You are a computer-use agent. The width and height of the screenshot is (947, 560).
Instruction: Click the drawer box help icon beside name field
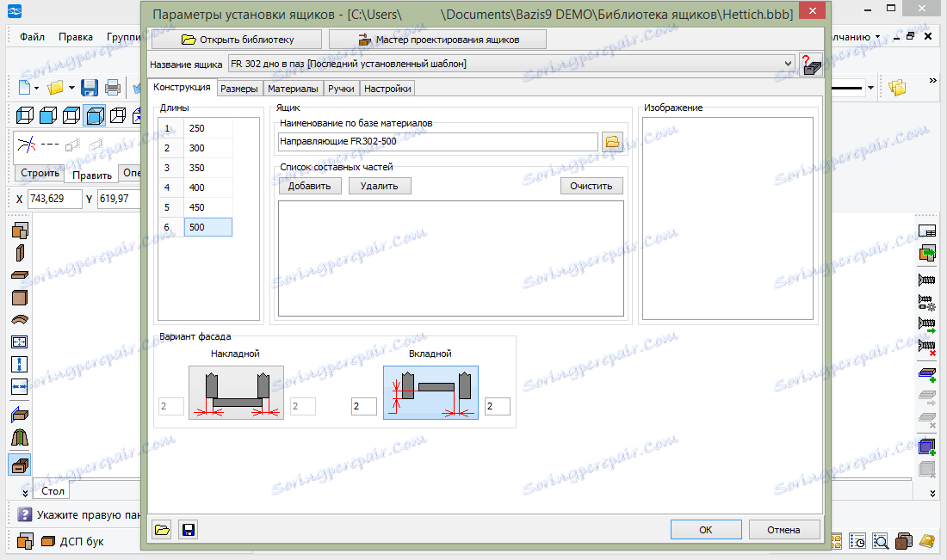[x=810, y=64]
